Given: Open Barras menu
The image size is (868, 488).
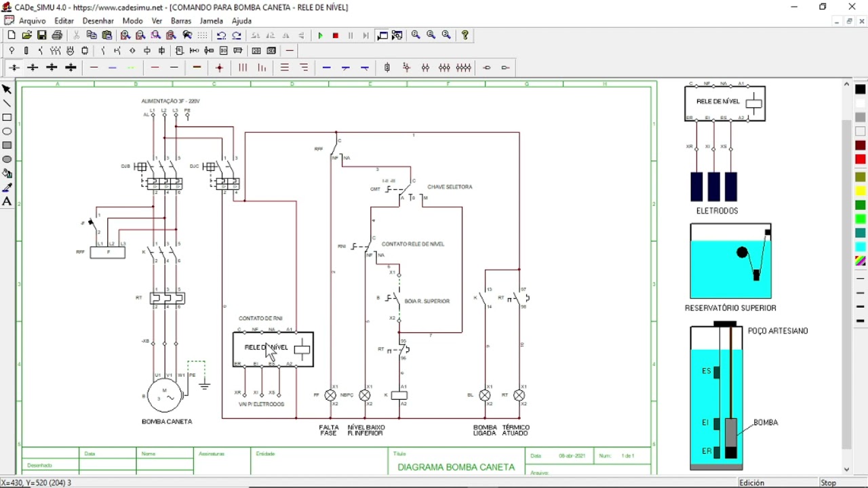Looking at the screenshot, I should 181,21.
